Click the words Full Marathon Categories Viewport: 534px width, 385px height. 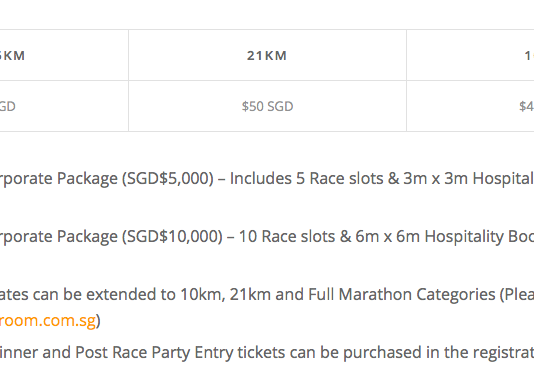tap(402, 294)
